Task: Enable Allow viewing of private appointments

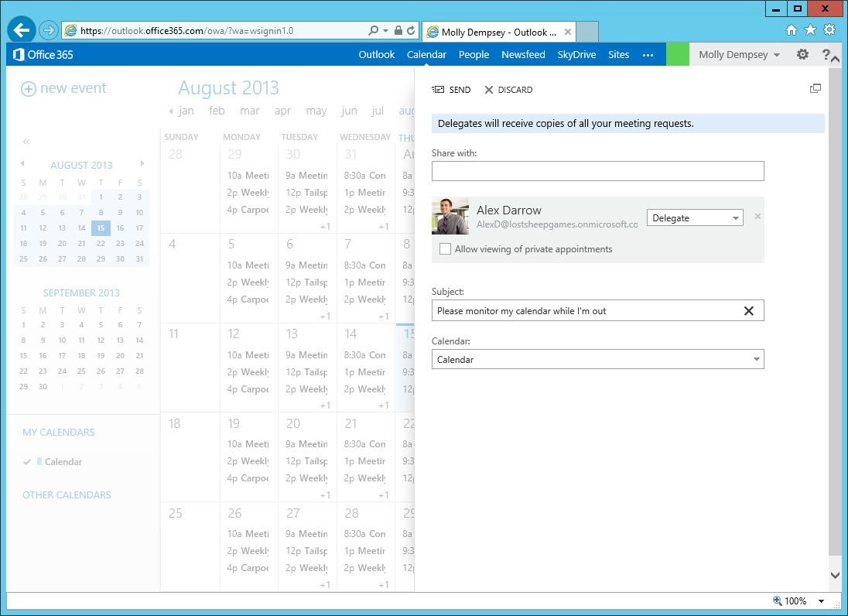Action: pos(445,249)
